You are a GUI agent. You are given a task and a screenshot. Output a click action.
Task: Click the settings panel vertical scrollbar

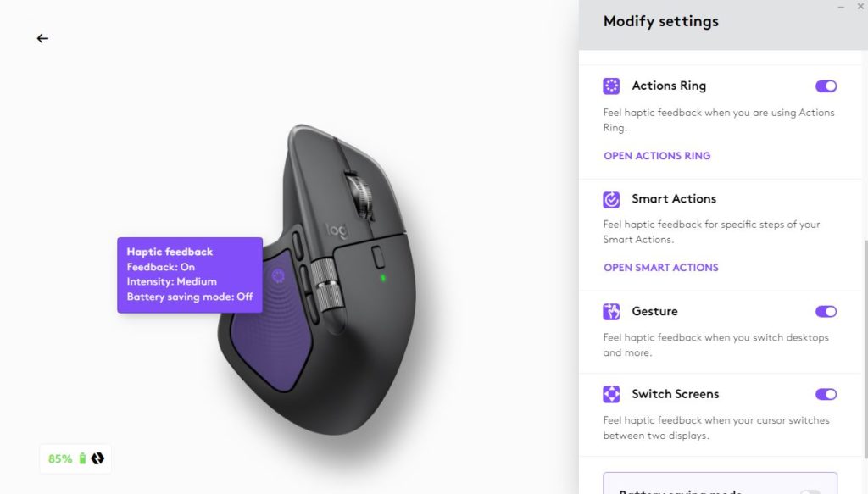click(x=865, y=348)
